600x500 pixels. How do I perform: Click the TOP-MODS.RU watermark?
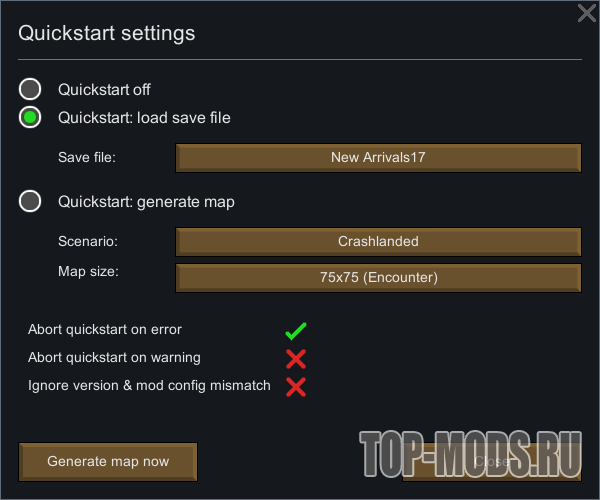pos(471,454)
